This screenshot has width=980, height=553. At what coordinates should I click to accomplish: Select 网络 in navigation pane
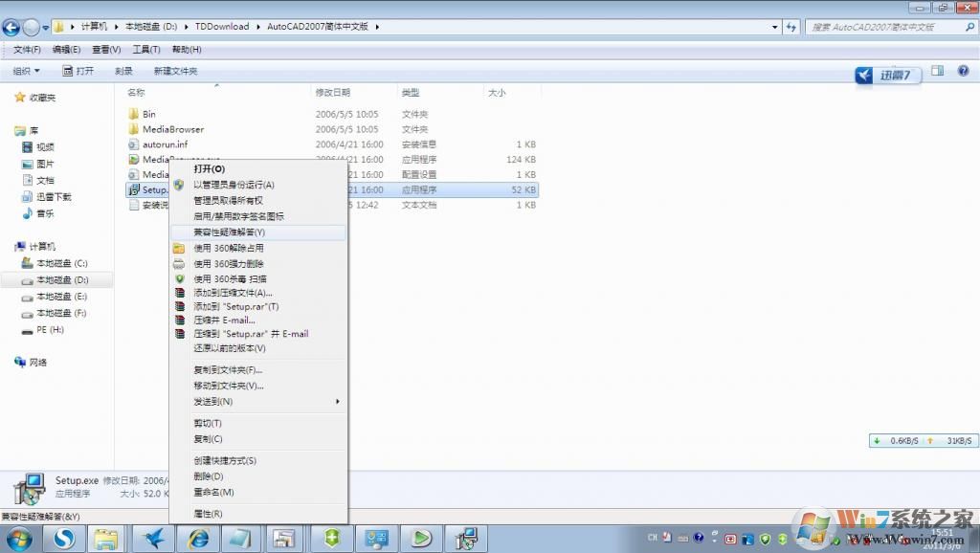pyautogui.click(x=31, y=363)
